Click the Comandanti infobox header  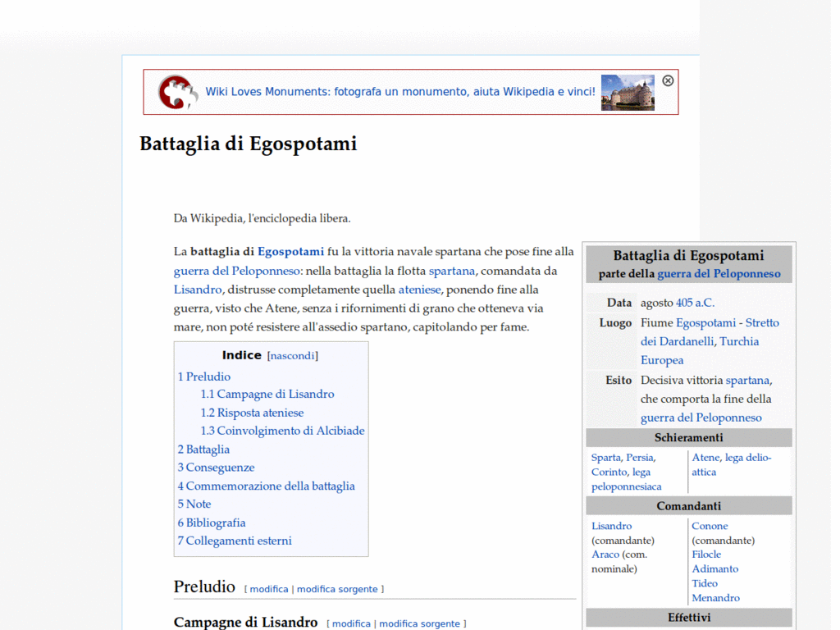coord(689,506)
